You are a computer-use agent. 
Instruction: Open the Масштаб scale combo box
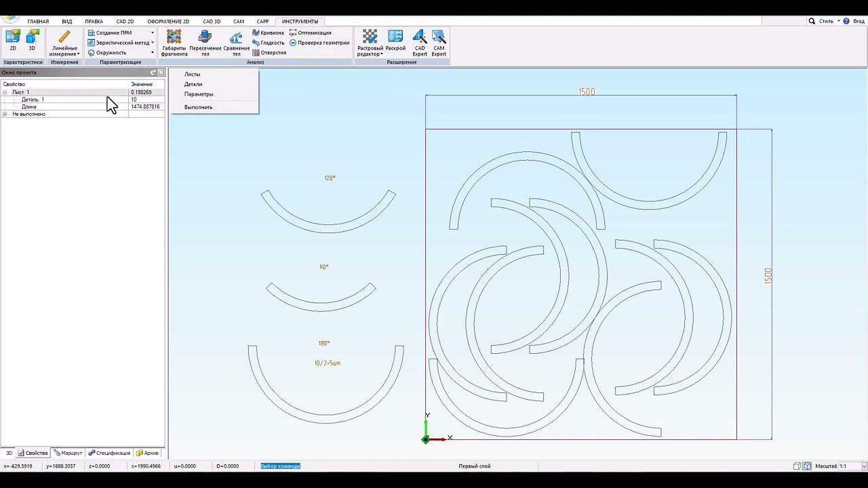click(x=852, y=466)
